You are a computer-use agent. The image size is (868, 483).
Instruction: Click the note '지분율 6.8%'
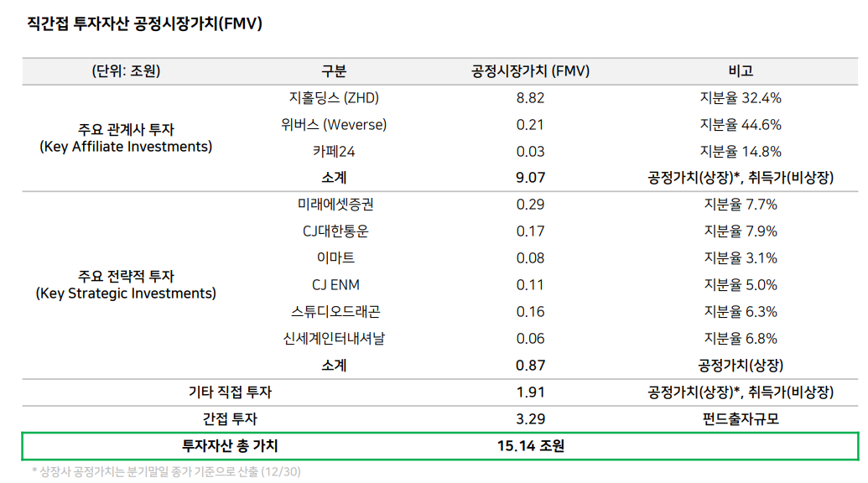coord(741,338)
